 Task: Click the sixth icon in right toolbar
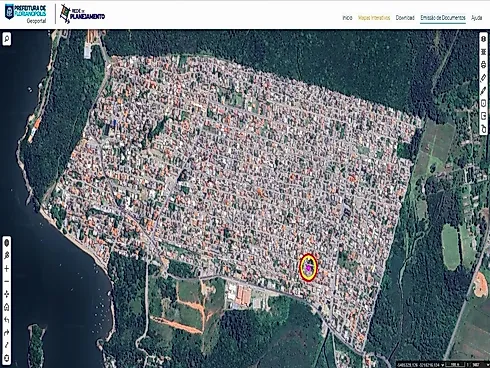point(484,103)
